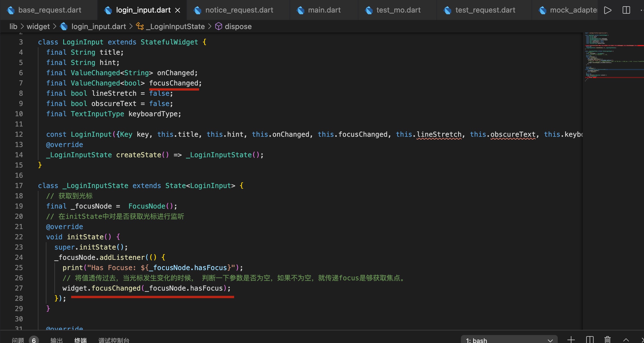Click the problems count badge 6
The image size is (644, 343).
coord(34,340)
